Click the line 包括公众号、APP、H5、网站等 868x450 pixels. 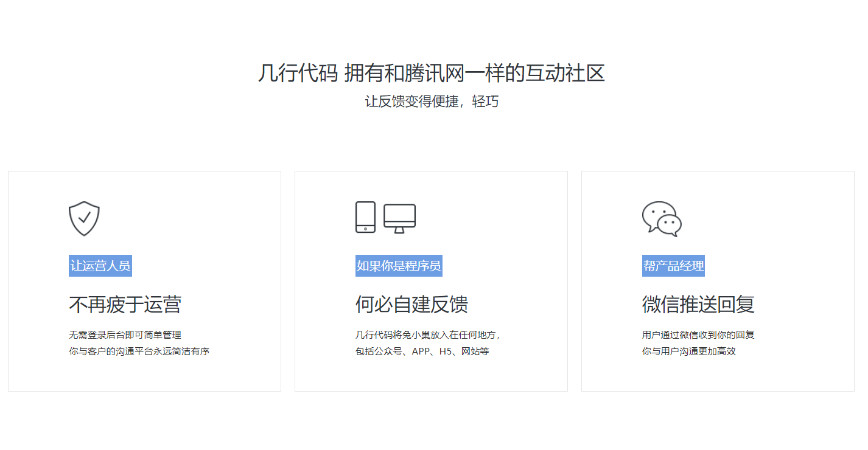pyautogui.click(x=422, y=351)
